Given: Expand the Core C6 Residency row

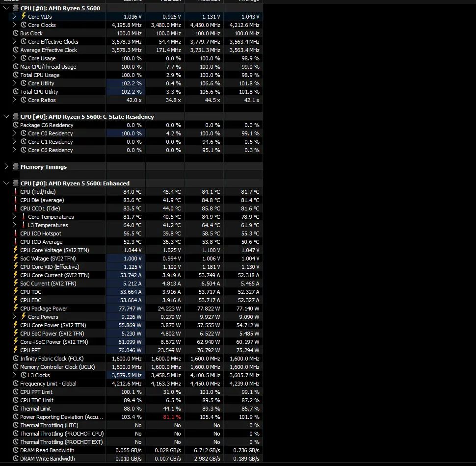Looking at the screenshot, I should (14, 150).
